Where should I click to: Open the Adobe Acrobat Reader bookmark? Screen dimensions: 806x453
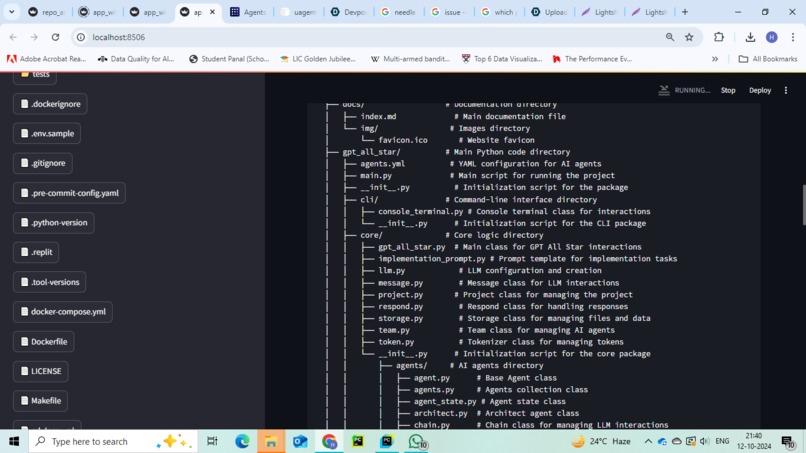click(x=46, y=59)
